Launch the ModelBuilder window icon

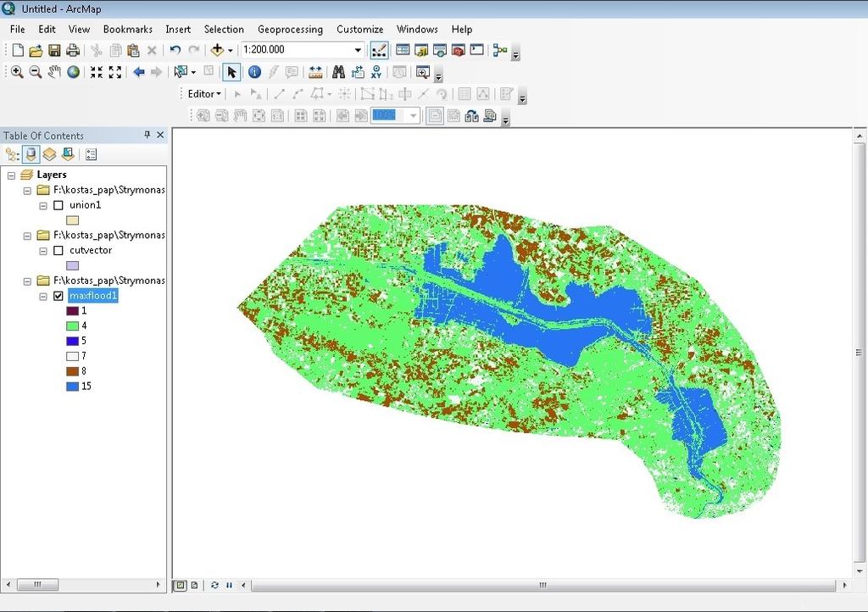tap(500, 50)
